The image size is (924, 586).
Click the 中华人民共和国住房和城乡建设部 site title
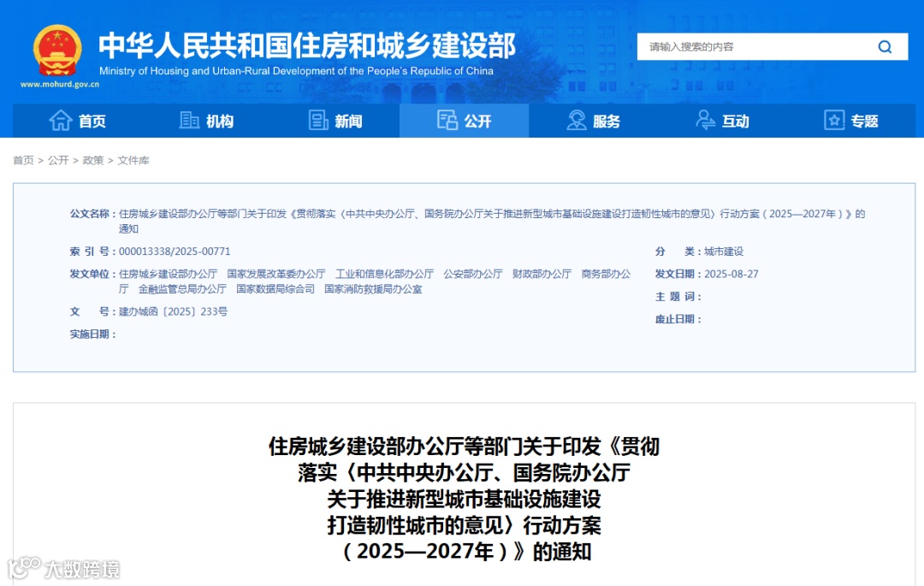pyautogui.click(x=307, y=46)
